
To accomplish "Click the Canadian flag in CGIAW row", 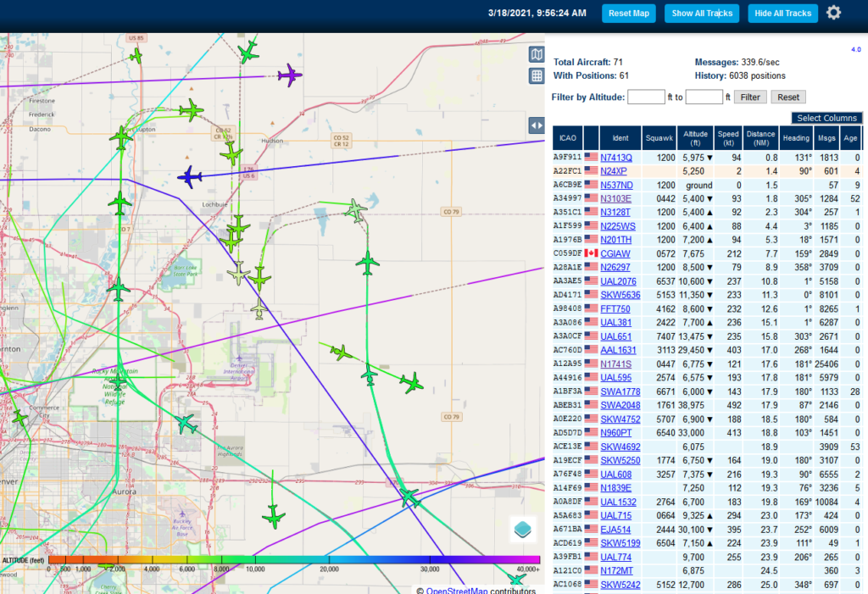I will tap(591, 253).
